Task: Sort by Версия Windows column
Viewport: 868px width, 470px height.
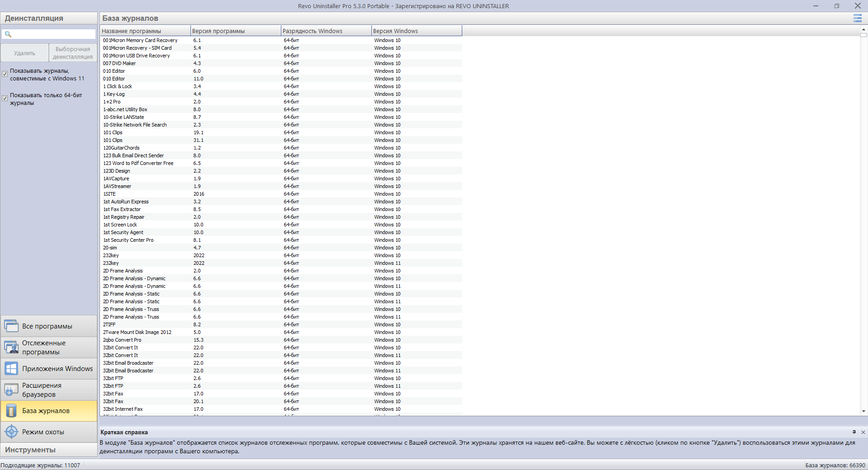Action: click(x=417, y=31)
